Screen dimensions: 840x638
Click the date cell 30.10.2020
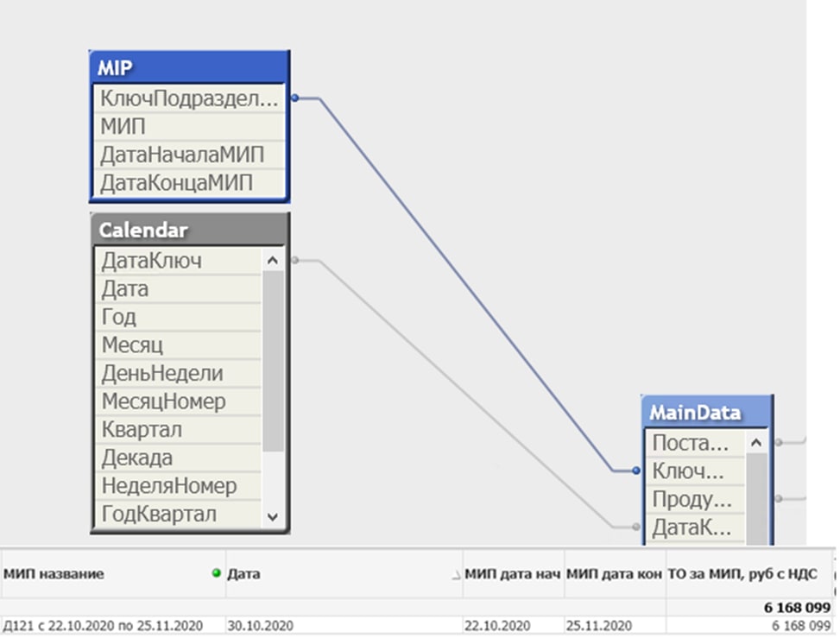[x=261, y=626]
